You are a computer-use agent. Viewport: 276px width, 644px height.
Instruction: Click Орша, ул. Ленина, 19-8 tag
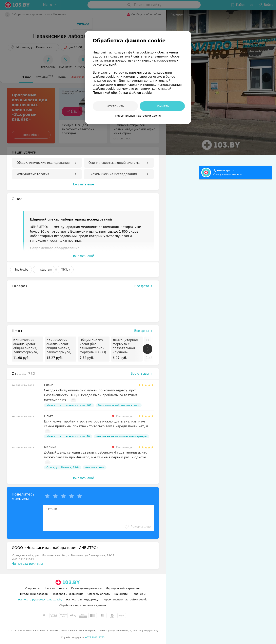(x=63, y=467)
